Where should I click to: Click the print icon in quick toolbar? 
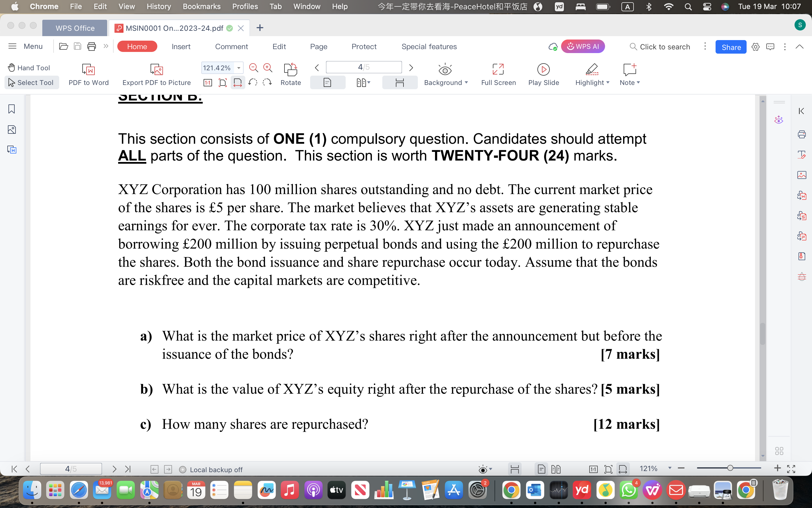[x=92, y=46]
